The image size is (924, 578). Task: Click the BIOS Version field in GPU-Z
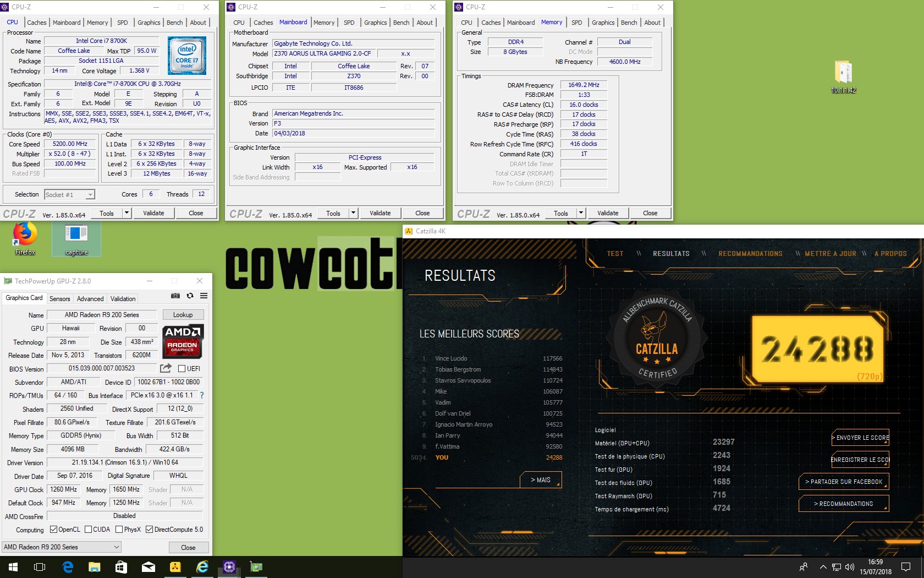point(102,368)
